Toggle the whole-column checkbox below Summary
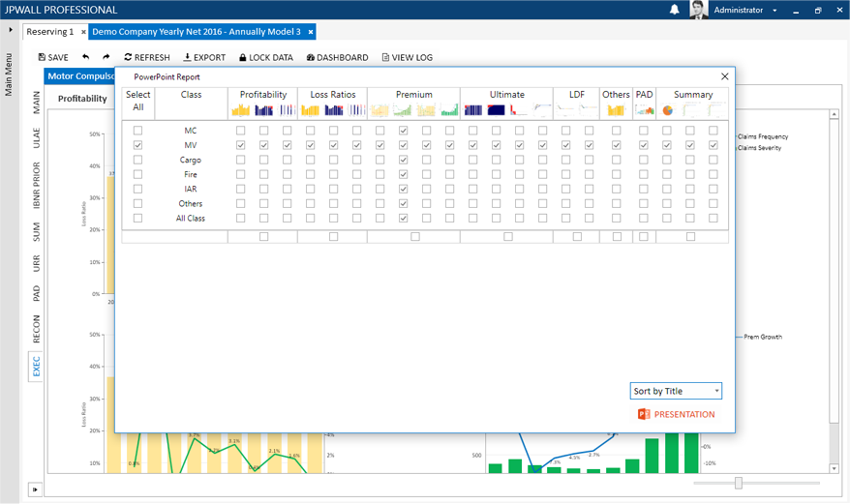 (690, 237)
